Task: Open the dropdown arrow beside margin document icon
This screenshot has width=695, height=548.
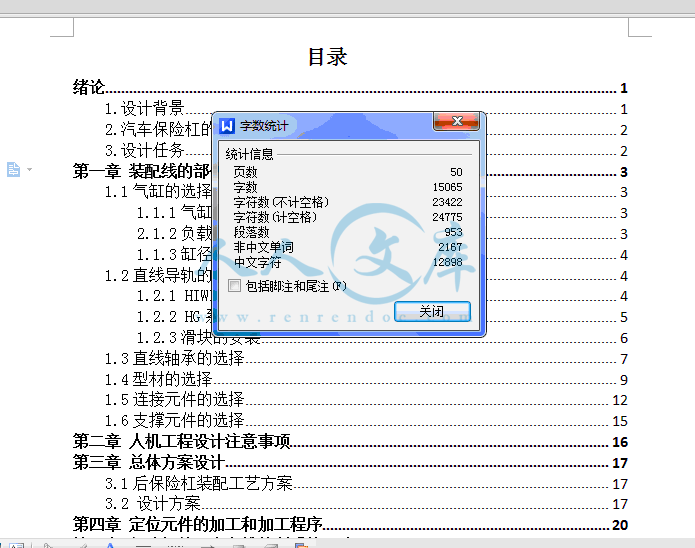Action: point(30,169)
